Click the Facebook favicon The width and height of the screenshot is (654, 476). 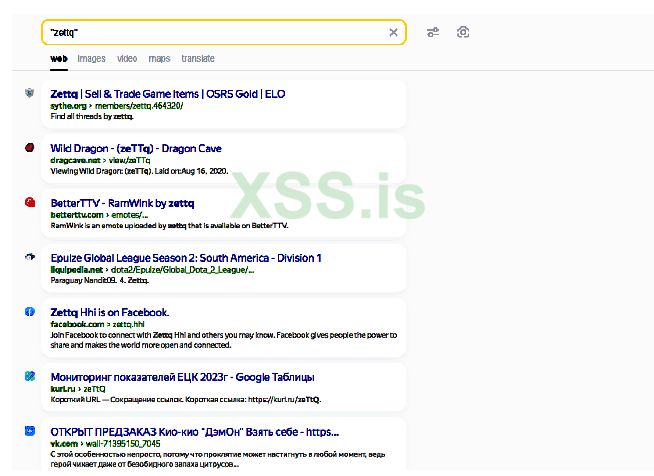tap(30, 312)
